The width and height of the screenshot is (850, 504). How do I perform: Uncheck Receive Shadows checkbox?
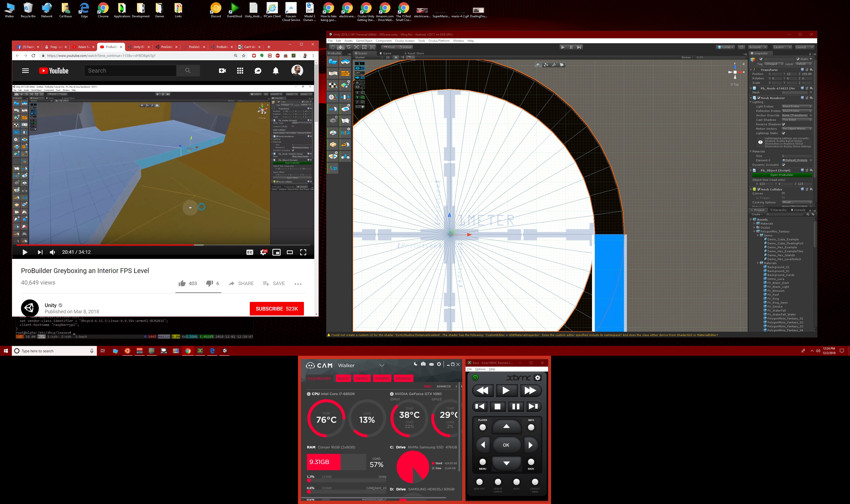pyautogui.click(x=784, y=124)
